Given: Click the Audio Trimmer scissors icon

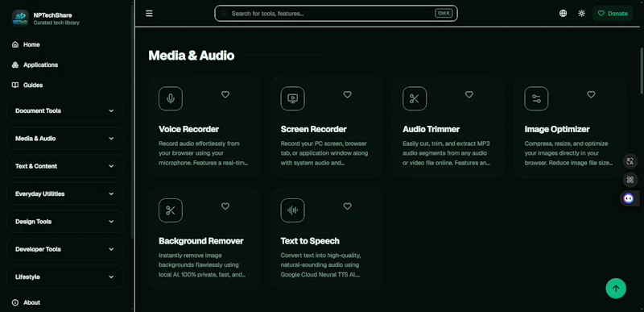Looking at the screenshot, I should [415, 98].
